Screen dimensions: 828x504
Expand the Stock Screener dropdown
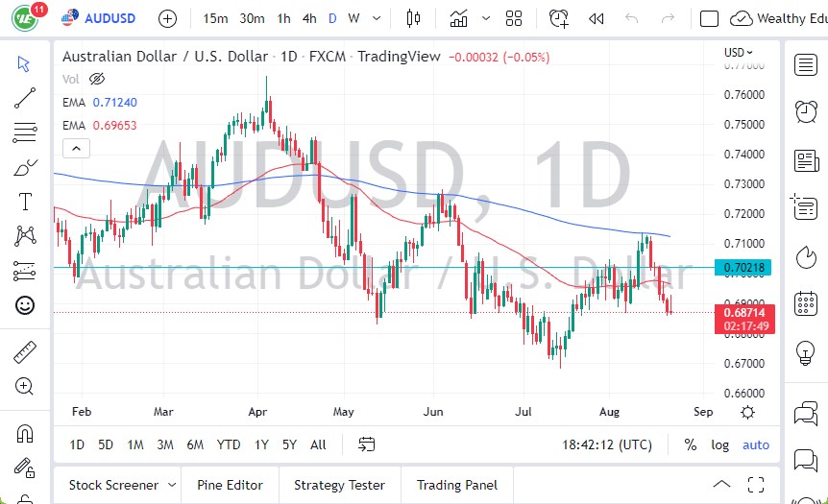click(172, 485)
